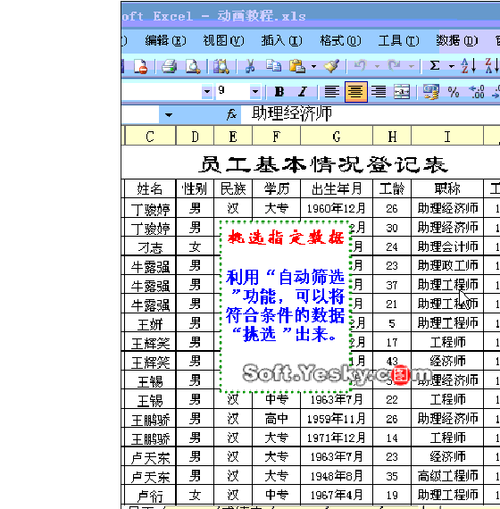Open the font size 9 dropdown
Viewport: 500px width, 509px height.
point(255,91)
